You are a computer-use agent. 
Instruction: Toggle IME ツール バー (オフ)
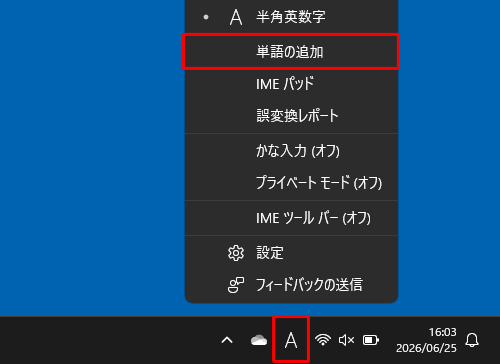291,218
